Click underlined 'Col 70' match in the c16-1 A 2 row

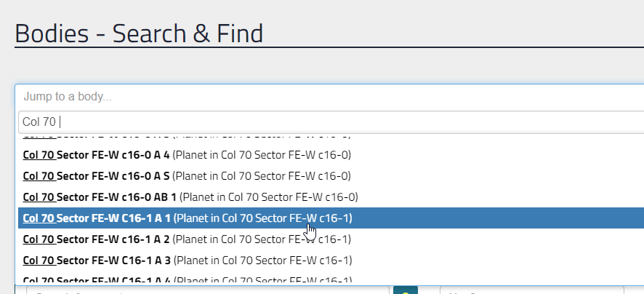[39, 239]
